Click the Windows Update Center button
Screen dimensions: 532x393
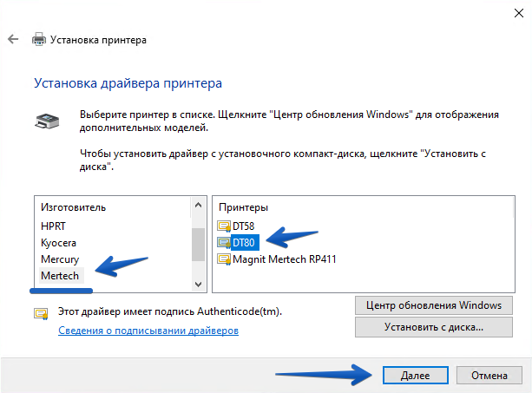tap(433, 305)
